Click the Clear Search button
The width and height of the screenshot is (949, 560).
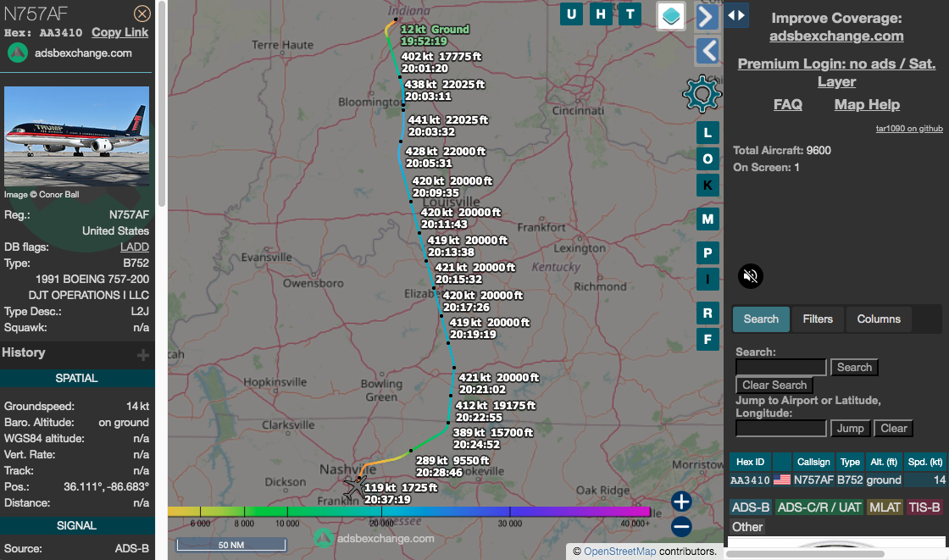click(x=774, y=385)
